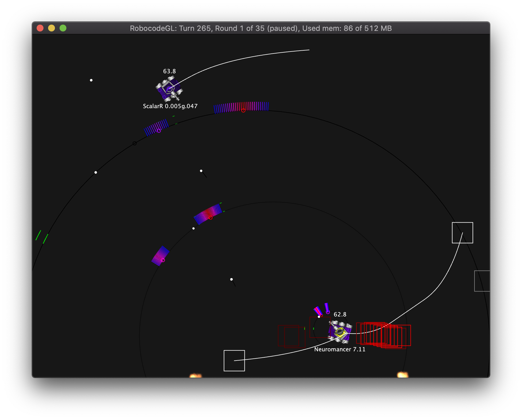Image resolution: width=522 pixels, height=420 pixels.
Task: Click the RobocodeGL window title text
Action: tap(261, 28)
